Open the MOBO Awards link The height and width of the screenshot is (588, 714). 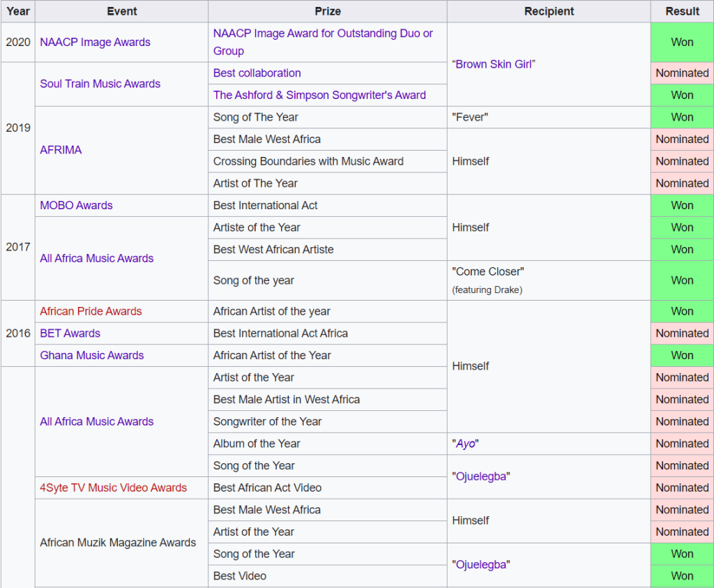pos(76,205)
